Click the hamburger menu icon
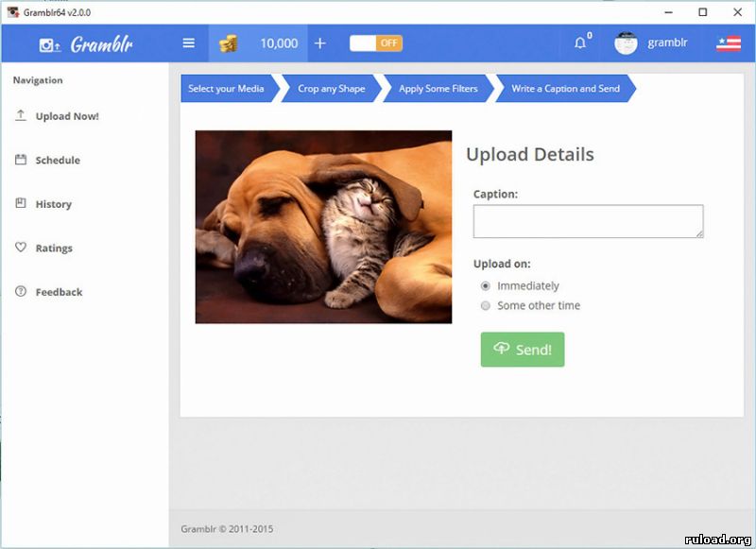756x549 pixels. pyautogui.click(x=189, y=43)
